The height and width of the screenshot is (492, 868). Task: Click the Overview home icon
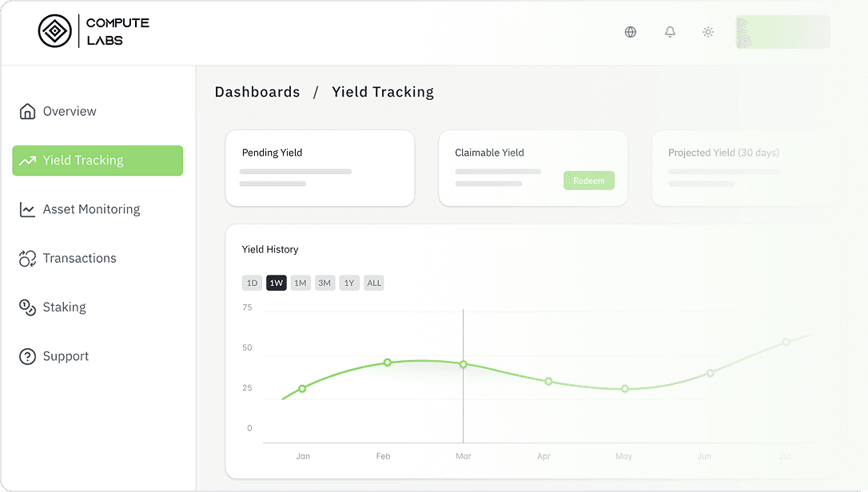pyautogui.click(x=27, y=111)
